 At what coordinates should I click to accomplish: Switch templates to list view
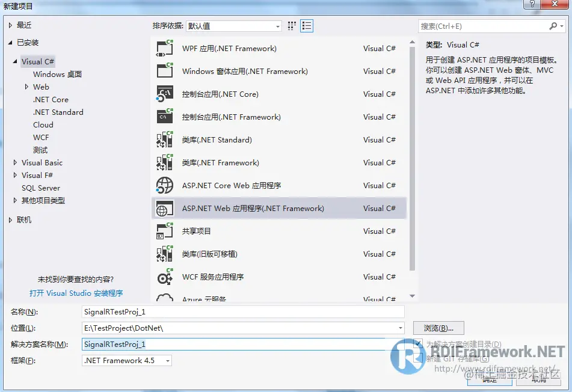pyautogui.click(x=306, y=25)
